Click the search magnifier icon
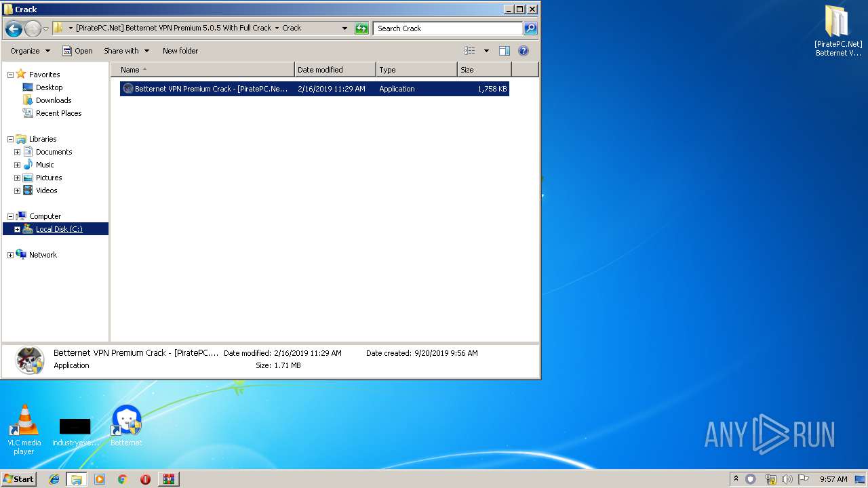Image resolution: width=868 pixels, height=488 pixels. (x=530, y=28)
